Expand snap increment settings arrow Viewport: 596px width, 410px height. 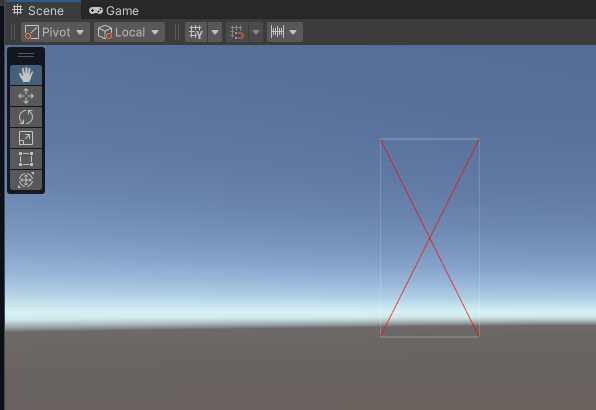pyautogui.click(x=293, y=32)
